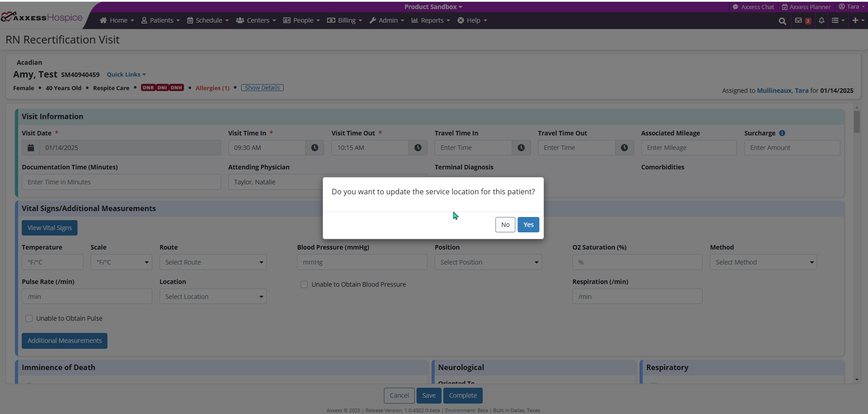Open the Billing menu
868x414 pixels.
point(344,20)
